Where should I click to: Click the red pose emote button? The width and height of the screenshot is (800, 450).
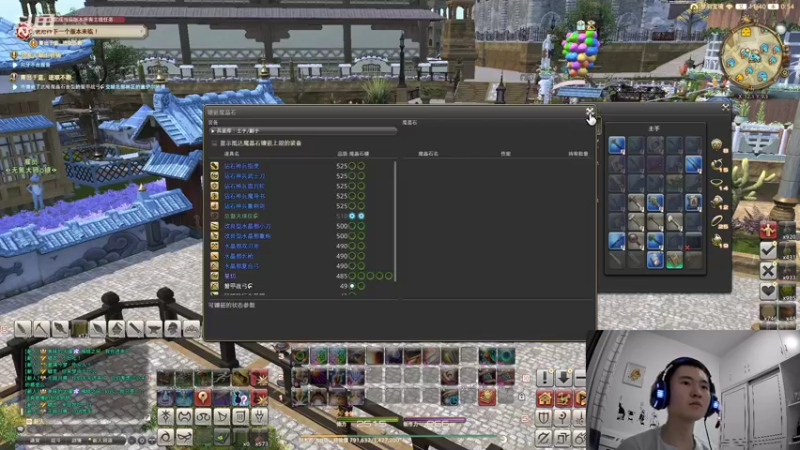tap(768, 231)
